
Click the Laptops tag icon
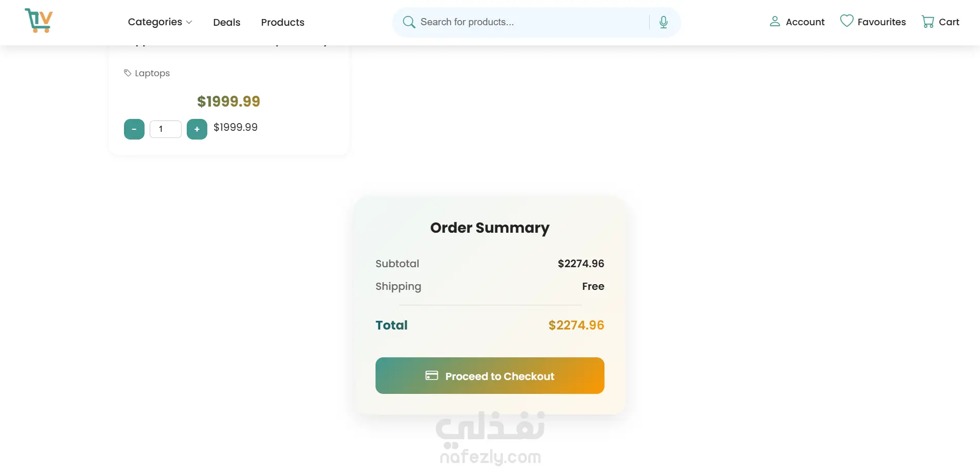(128, 73)
